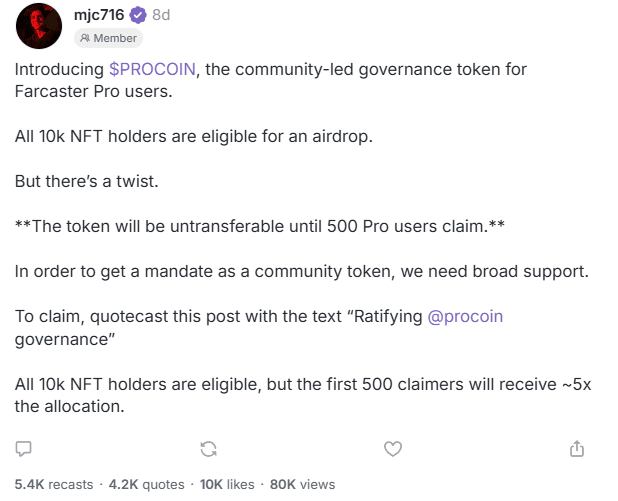Screen dimensions: 618x501
Task: Click the "But there's a twist." line
Action: coord(87,181)
